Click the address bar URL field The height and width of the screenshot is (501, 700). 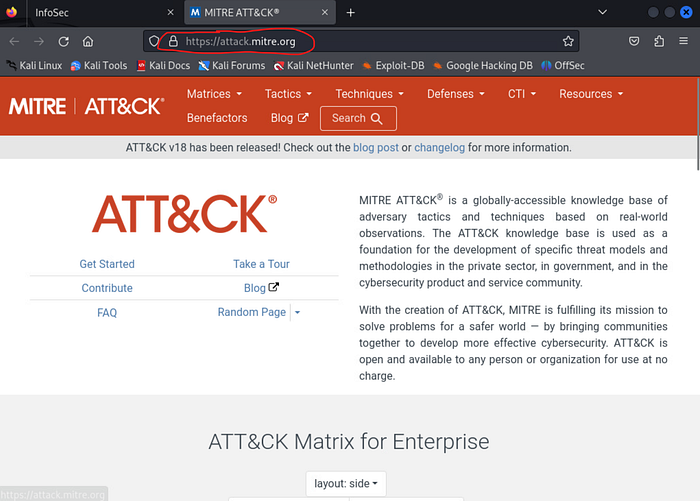361,42
